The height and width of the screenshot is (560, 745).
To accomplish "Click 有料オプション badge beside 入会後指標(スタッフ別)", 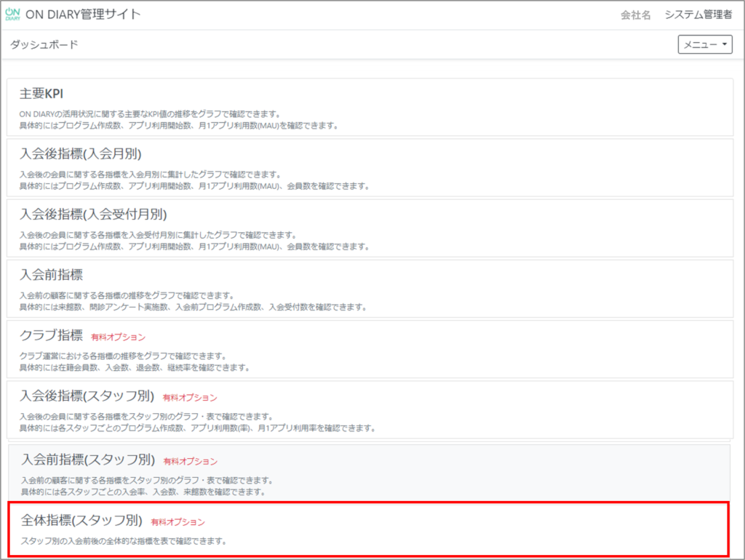I will (190, 398).
